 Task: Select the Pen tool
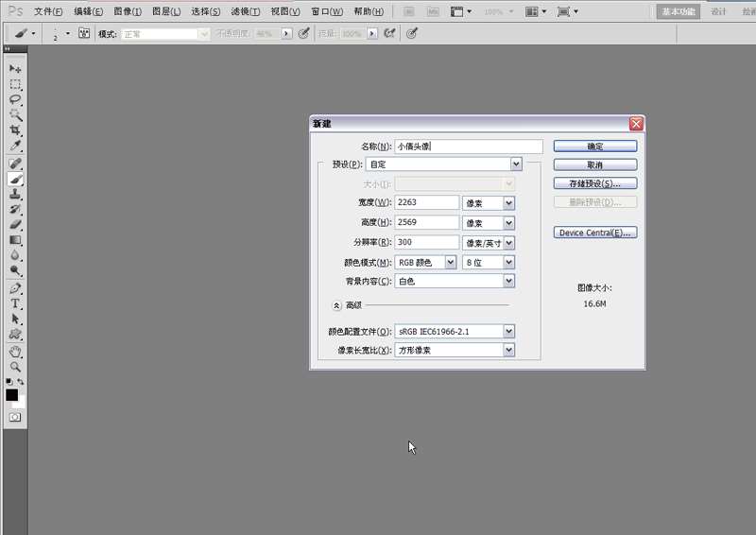pos(15,288)
